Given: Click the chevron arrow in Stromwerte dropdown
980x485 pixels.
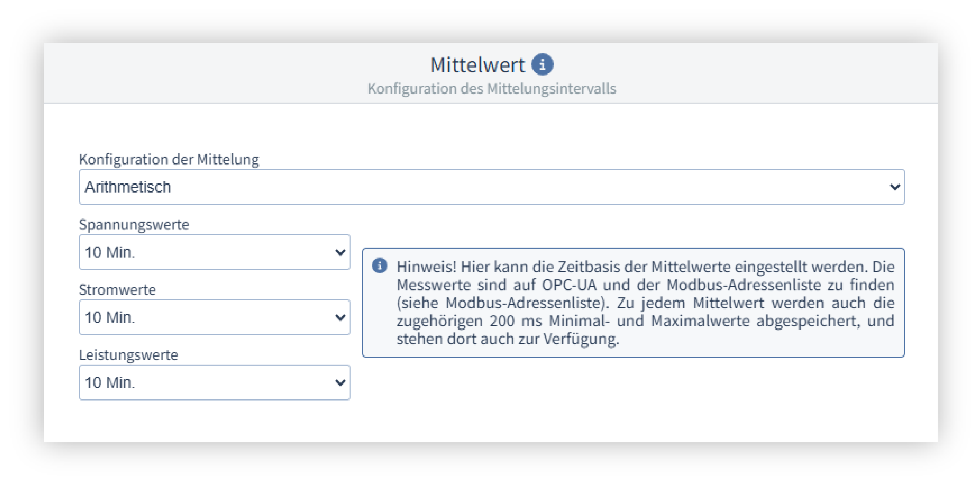Looking at the screenshot, I should (x=340, y=317).
